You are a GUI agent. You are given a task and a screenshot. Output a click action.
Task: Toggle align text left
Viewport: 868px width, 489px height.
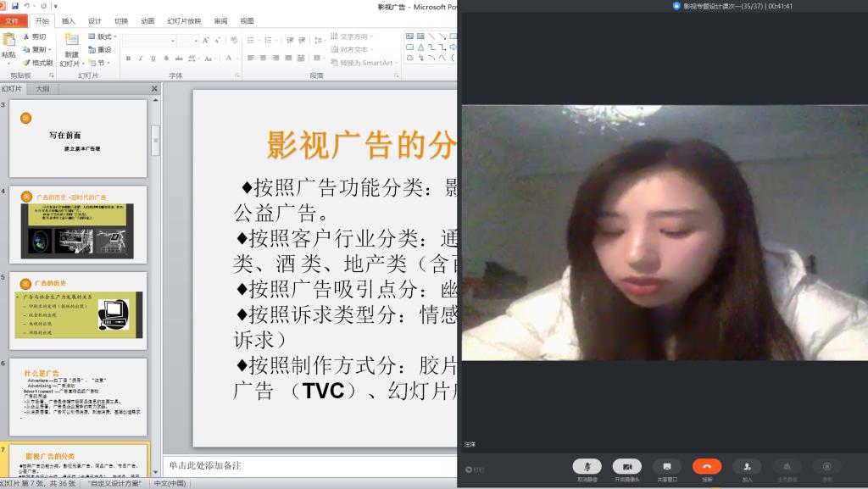click(x=251, y=58)
